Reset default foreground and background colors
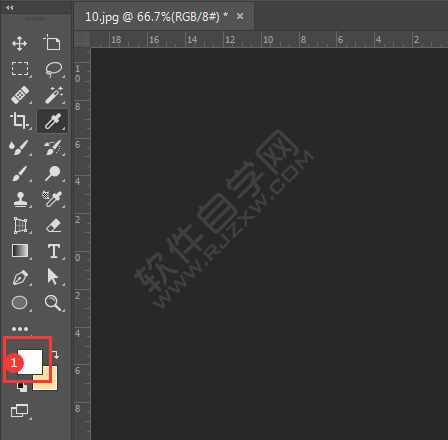The width and height of the screenshot is (448, 440). click(x=22, y=387)
